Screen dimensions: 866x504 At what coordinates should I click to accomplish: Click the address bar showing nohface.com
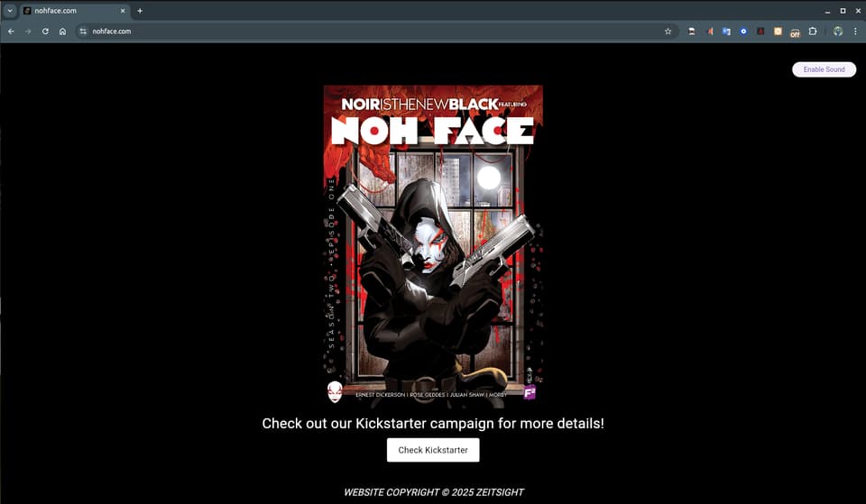pos(375,32)
